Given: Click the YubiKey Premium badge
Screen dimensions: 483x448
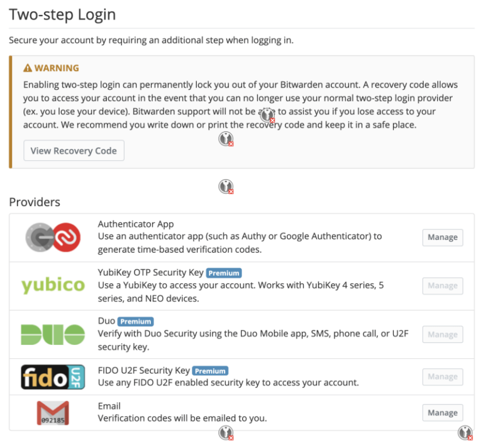Looking at the screenshot, I should [x=224, y=273].
